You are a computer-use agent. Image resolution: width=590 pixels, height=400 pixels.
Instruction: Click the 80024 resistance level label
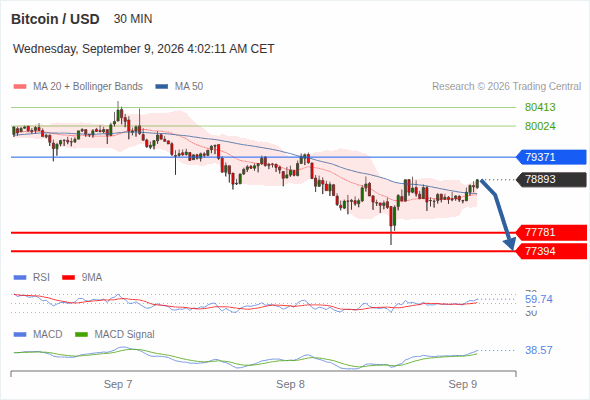540,126
